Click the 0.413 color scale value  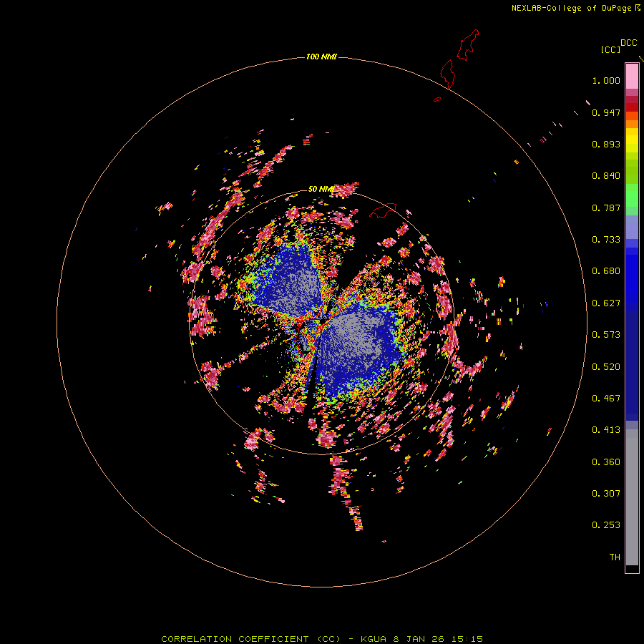click(x=606, y=430)
